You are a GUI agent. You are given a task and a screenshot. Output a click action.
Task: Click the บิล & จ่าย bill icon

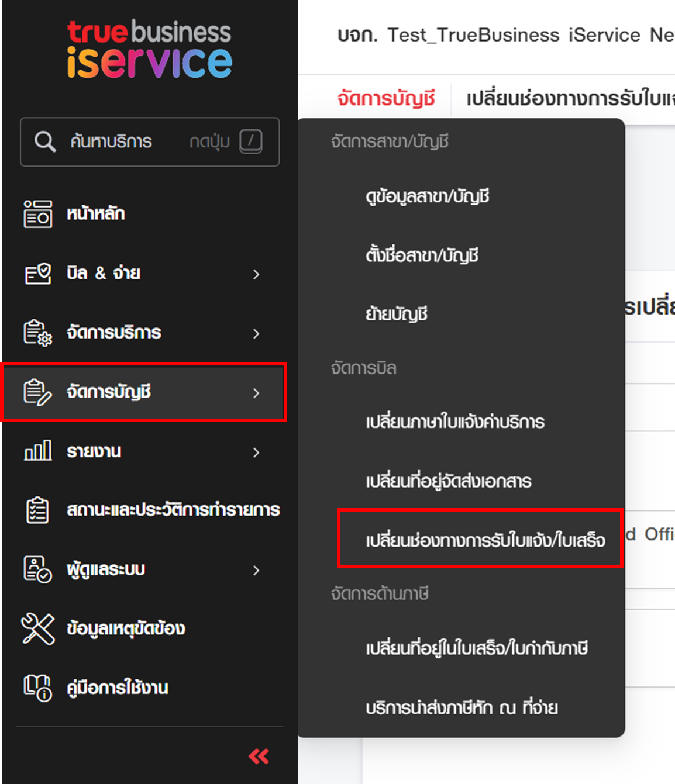point(38,273)
